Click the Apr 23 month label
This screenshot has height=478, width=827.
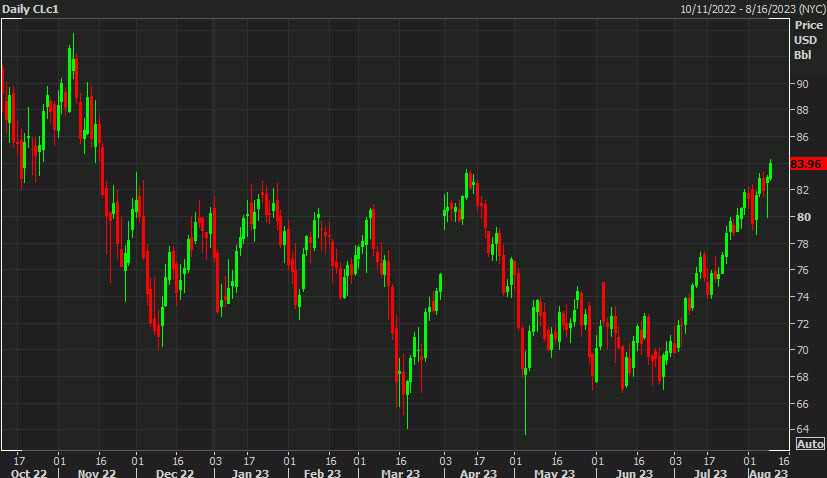478,473
